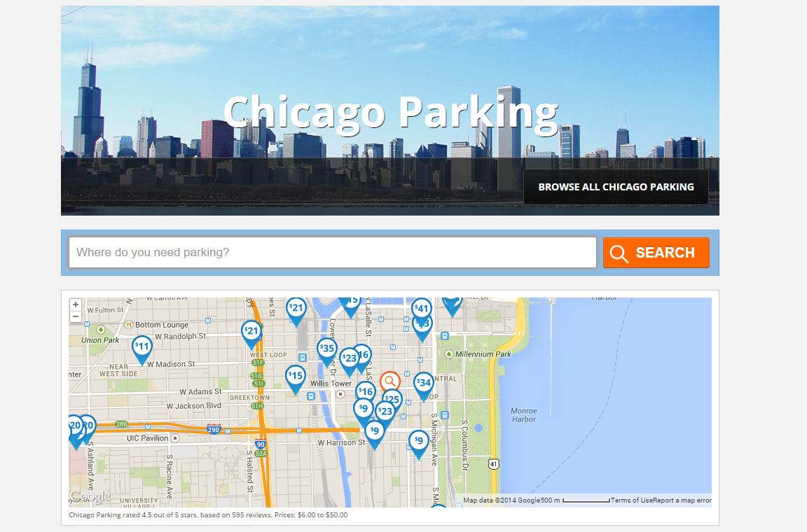807x532 pixels.
Task: Click the W Jackson Blvd street label
Action: tap(193, 406)
